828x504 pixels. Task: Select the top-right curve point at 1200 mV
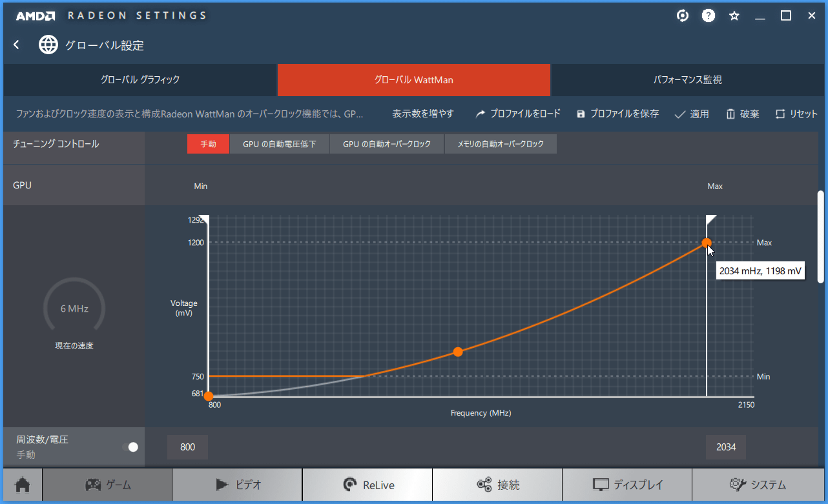(707, 243)
